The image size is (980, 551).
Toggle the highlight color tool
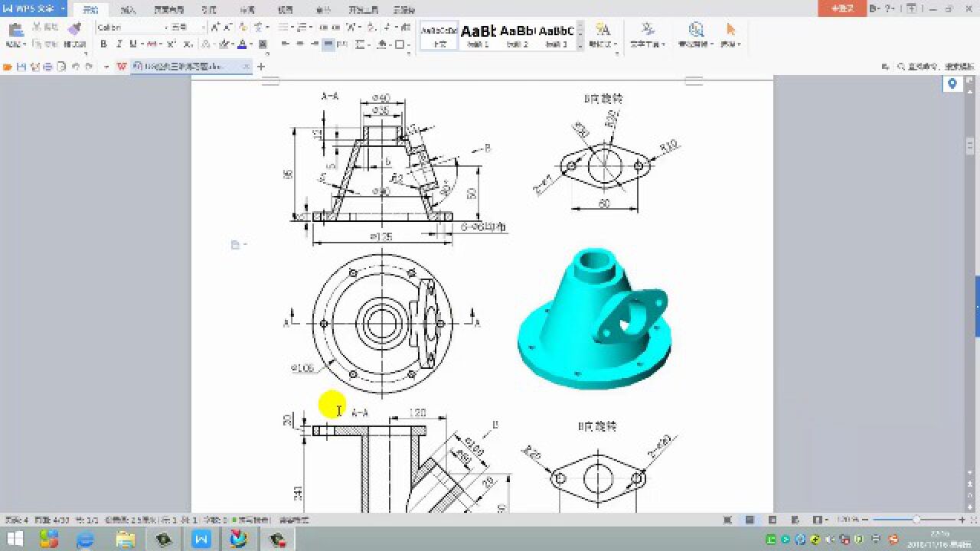tap(224, 44)
